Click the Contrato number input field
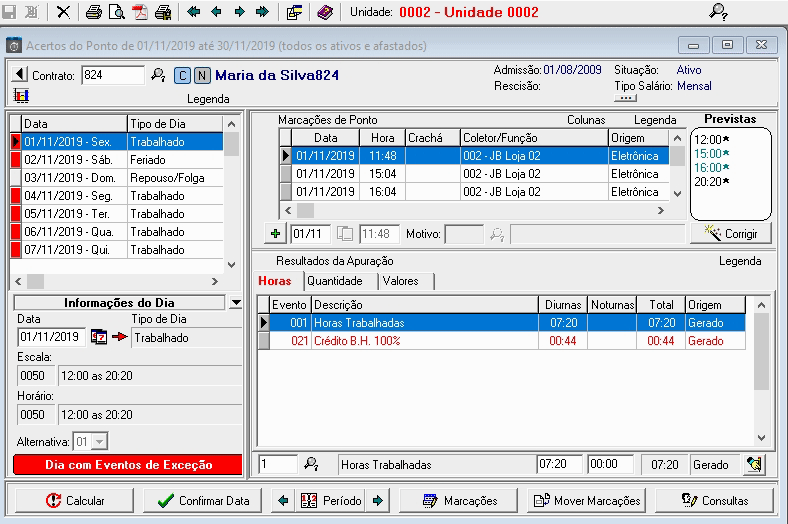The image size is (788, 524). [112, 75]
